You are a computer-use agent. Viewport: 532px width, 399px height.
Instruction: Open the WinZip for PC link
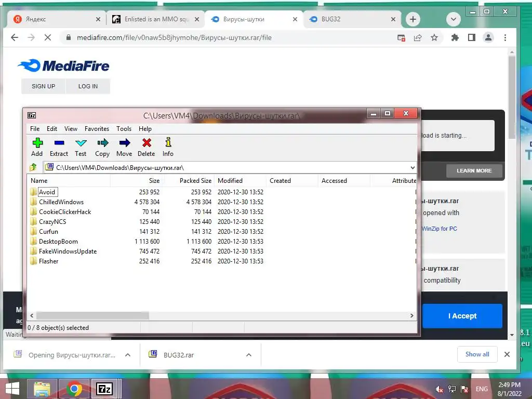[x=440, y=229]
